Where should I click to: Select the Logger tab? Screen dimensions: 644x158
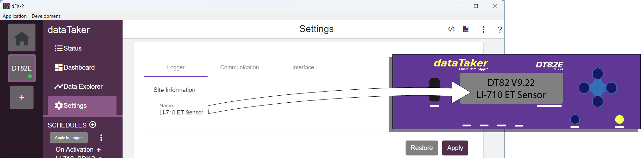[x=176, y=67]
